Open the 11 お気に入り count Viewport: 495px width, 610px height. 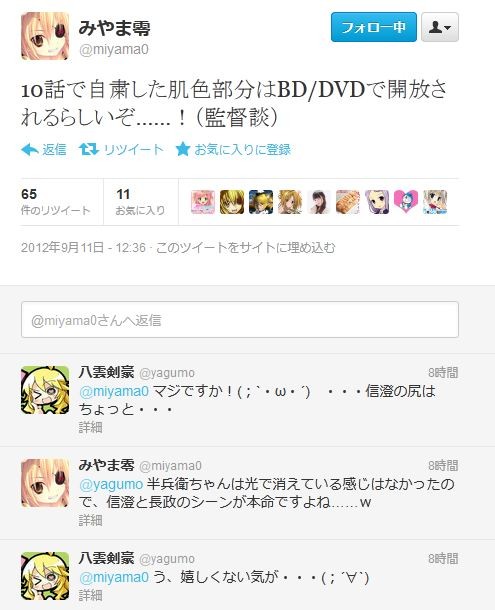(x=140, y=202)
